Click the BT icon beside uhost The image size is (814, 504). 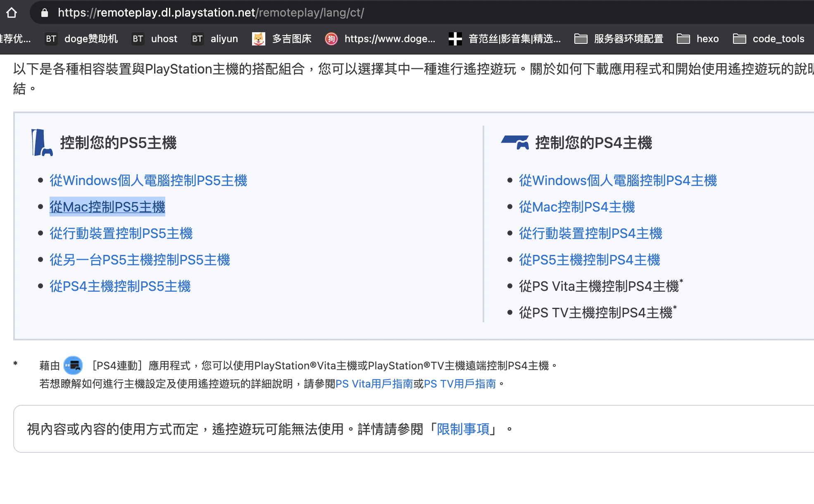(x=138, y=39)
